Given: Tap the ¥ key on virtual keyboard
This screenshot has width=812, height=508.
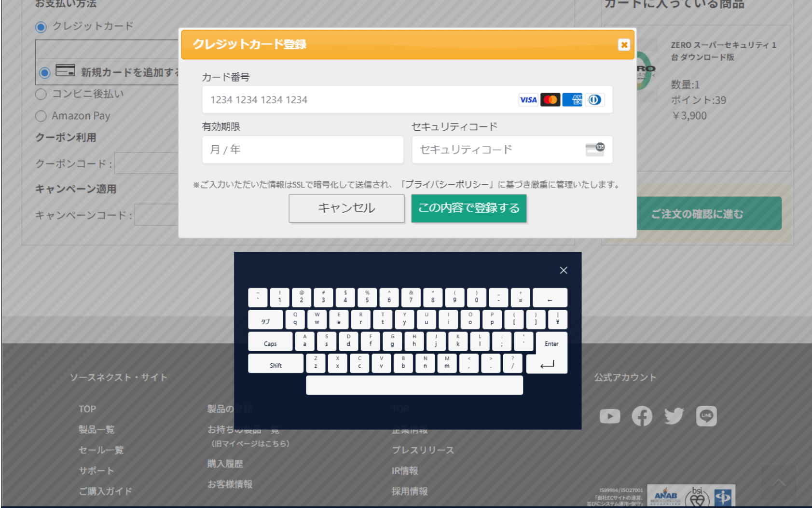Looking at the screenshot, I should 558,319.
